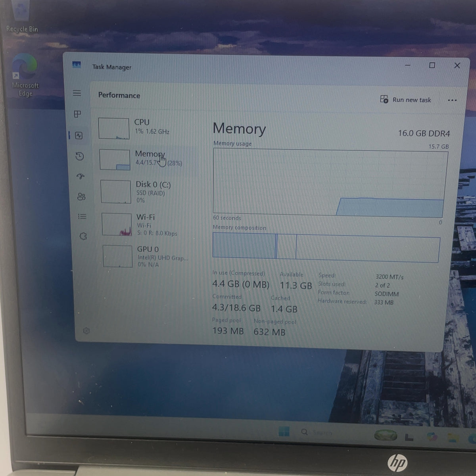The height and width of the screenshot is (476, 476).
Task: Click the Non-paged pool value 632 MB
Action: click(269, 332)
